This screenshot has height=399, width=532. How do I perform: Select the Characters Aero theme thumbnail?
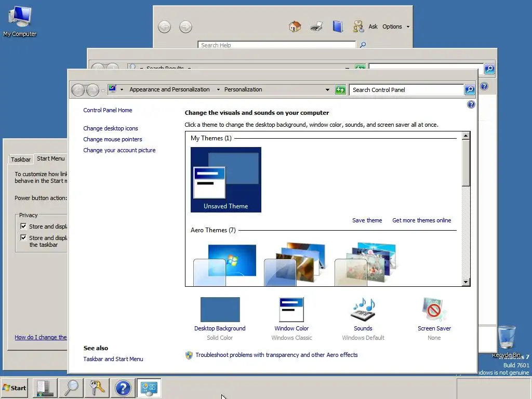click(x=366, y=264)
